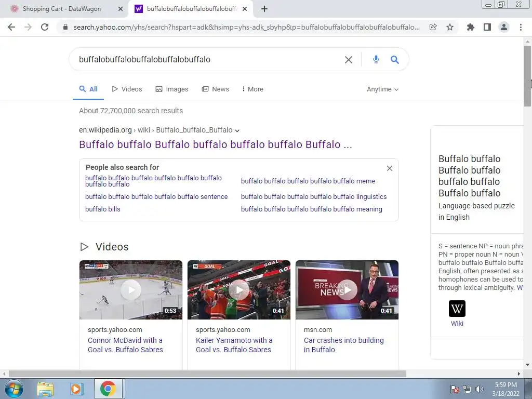Open 'Kailer Yamamoto with a Goal' title link
The width and height of the screenshot is (532, 399).
234,345
